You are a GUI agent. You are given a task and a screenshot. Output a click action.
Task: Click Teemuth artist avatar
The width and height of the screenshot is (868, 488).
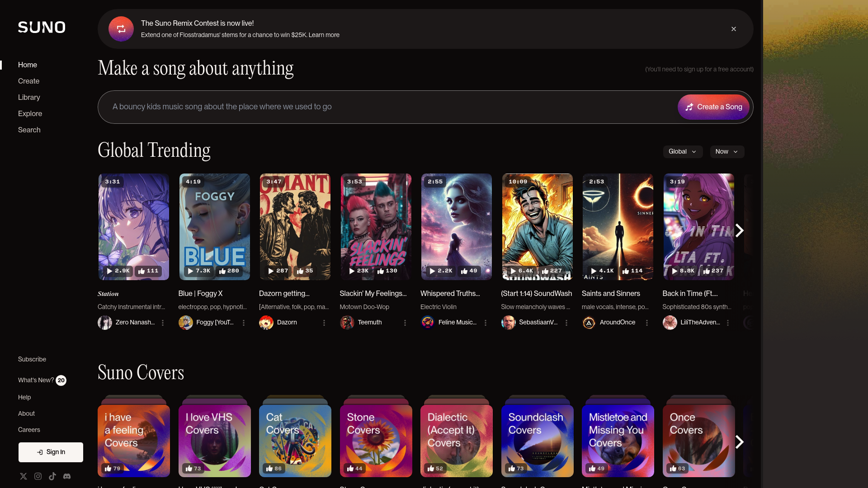pos(347,323)
